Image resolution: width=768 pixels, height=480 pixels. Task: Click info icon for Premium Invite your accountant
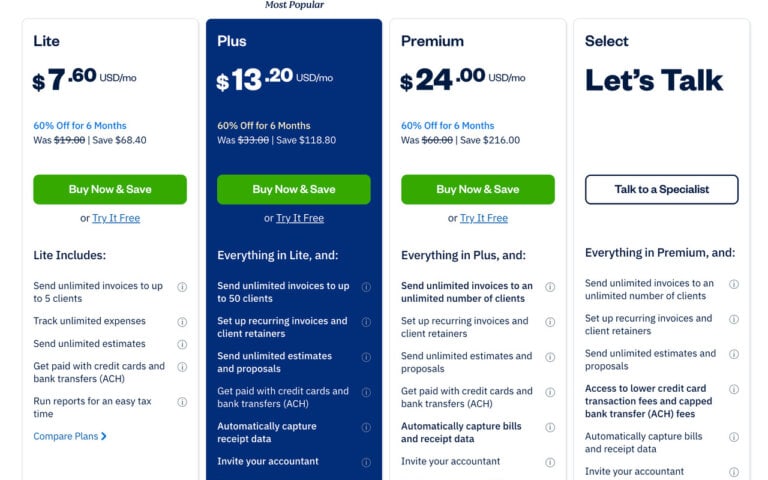click(550, 462)
